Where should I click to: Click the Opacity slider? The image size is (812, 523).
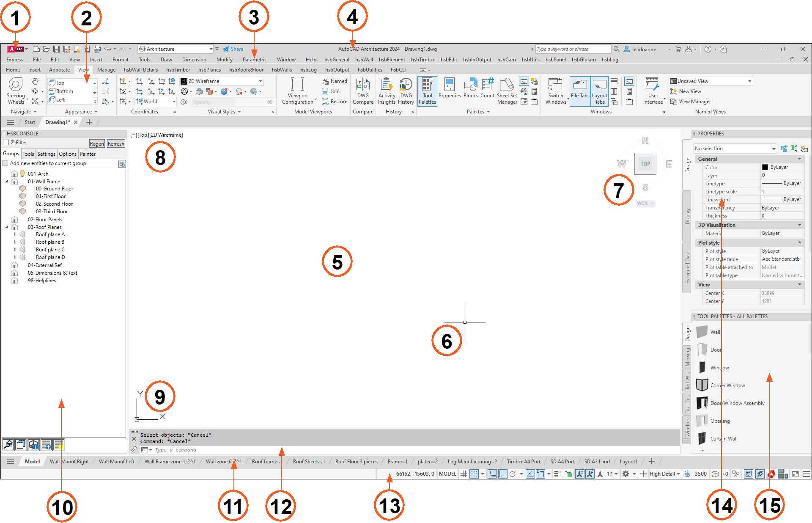[x=227, y=102]
